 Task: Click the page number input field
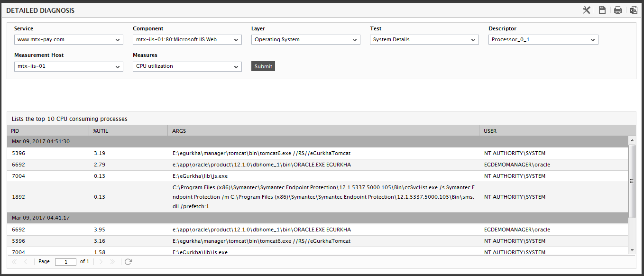65,262
